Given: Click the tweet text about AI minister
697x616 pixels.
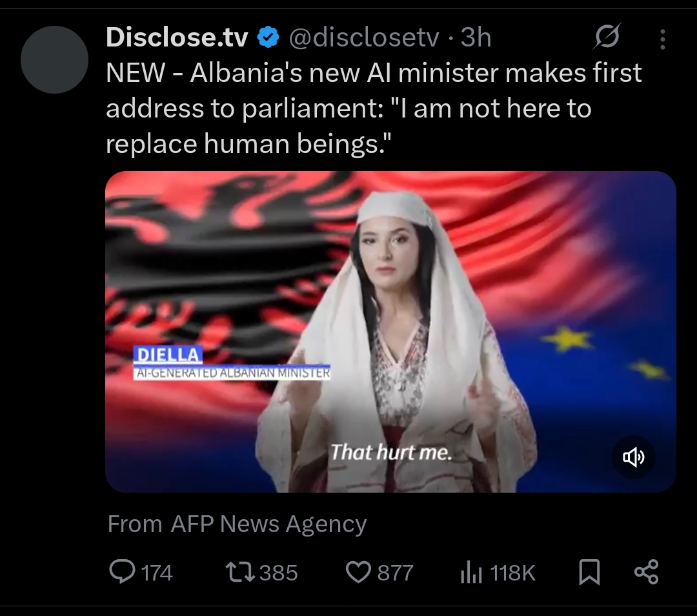Looking at the screenshot, I should click(x=374, y=108).
